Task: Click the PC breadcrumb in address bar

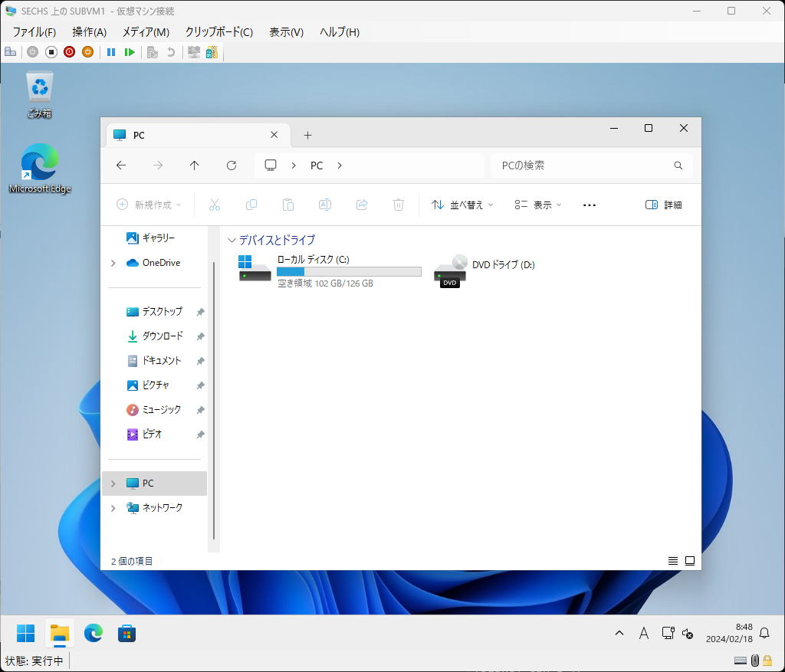Action: (317, 166)
